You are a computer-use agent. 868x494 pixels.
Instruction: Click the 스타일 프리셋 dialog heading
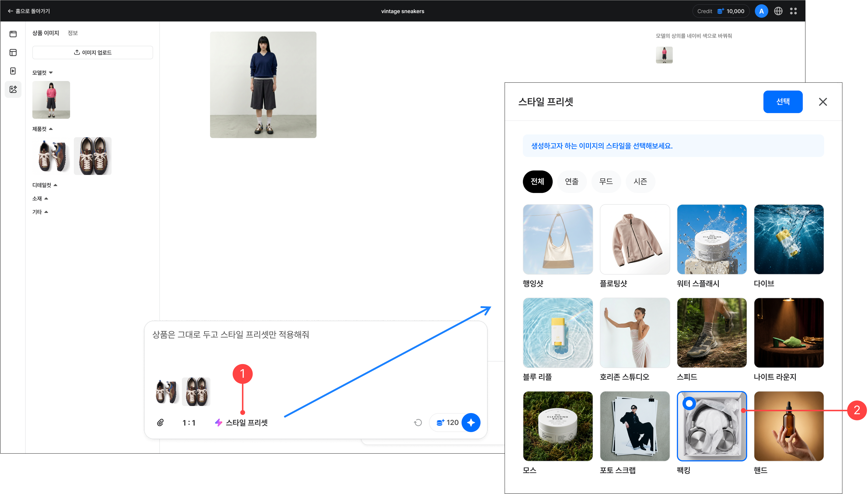point(546,102)
